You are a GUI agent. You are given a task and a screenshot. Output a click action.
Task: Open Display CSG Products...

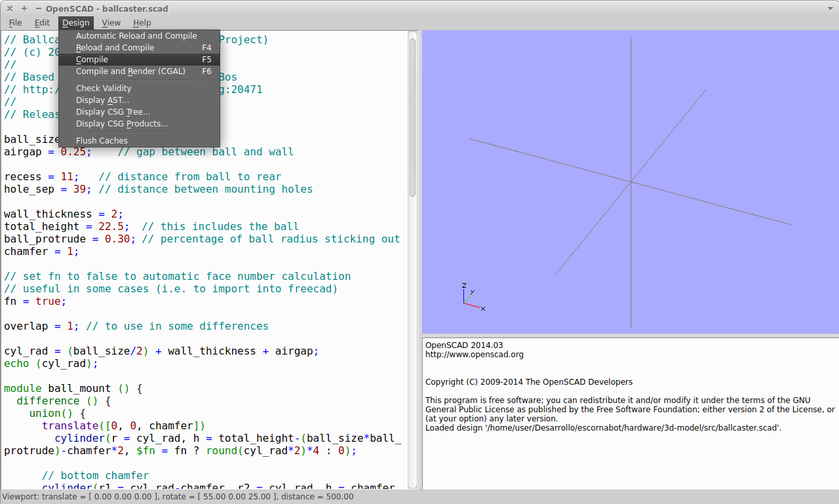139,124
